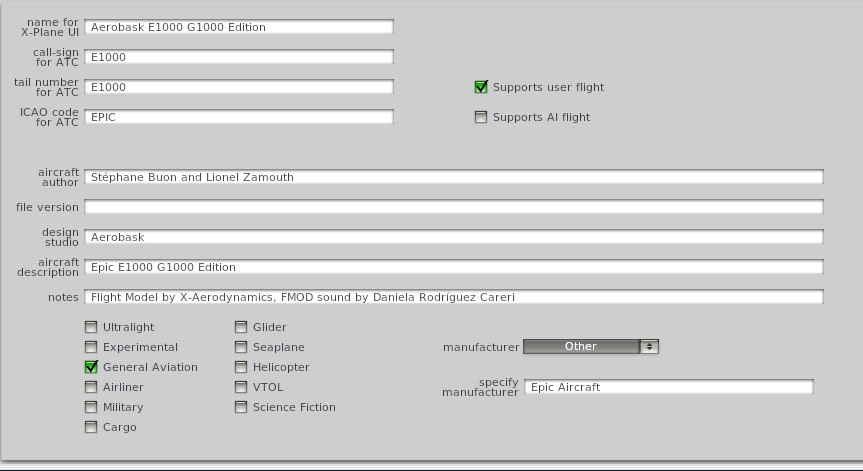This screenshot has height=471, width=863.
Task: Click into the notes text field
Action: pos(453,297)
